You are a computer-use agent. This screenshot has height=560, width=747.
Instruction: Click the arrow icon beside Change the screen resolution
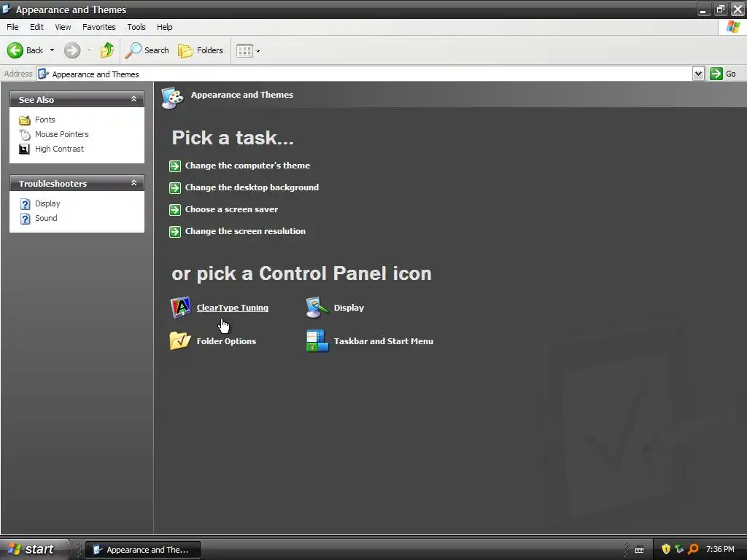pos(175,231)
